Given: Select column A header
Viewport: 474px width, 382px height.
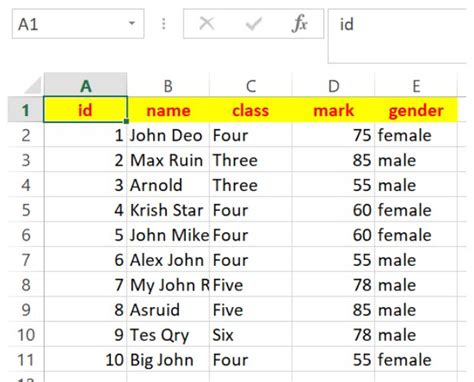Looking at the screenshot, I should pos(85,85).
